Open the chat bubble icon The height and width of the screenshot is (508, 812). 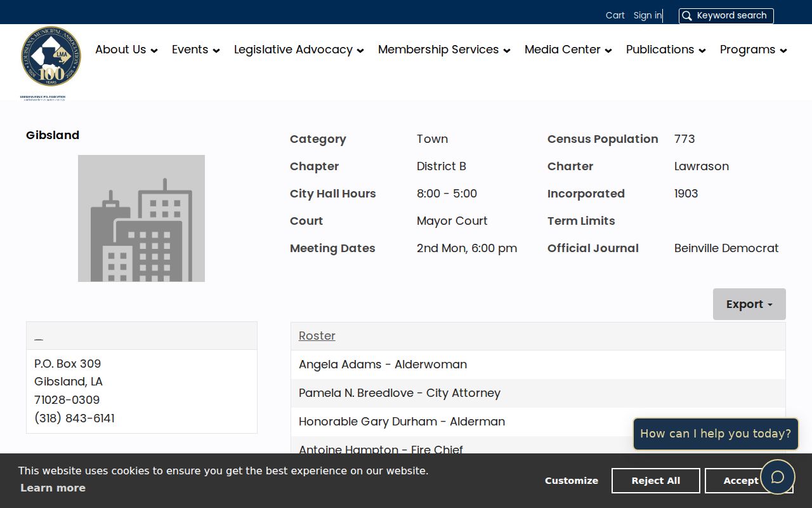coord(778,477)
